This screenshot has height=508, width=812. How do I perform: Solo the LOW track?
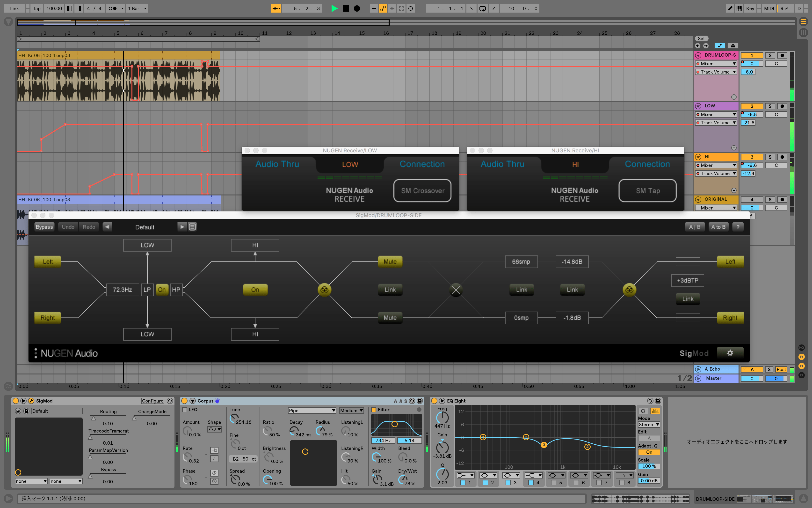[x=770, y=106]
